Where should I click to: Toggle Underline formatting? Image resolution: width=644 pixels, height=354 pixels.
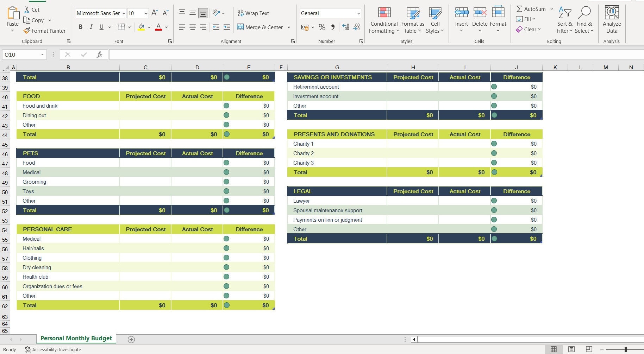(101, 27)
